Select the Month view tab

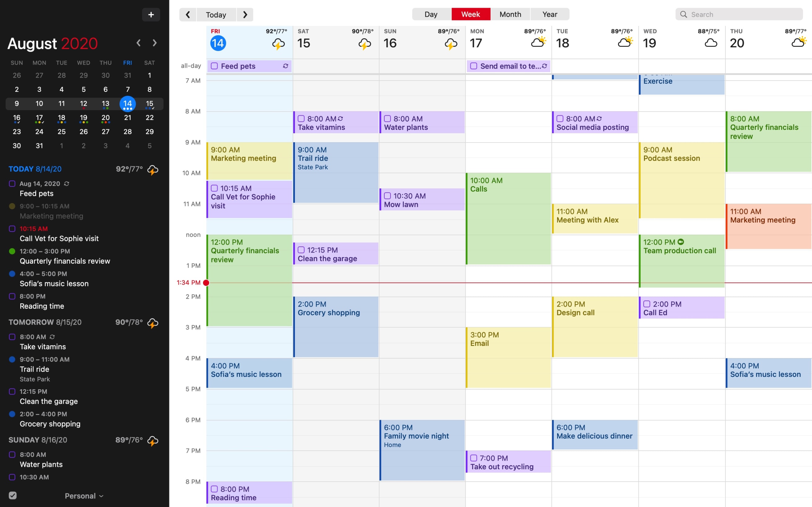[x=509, y=14]
